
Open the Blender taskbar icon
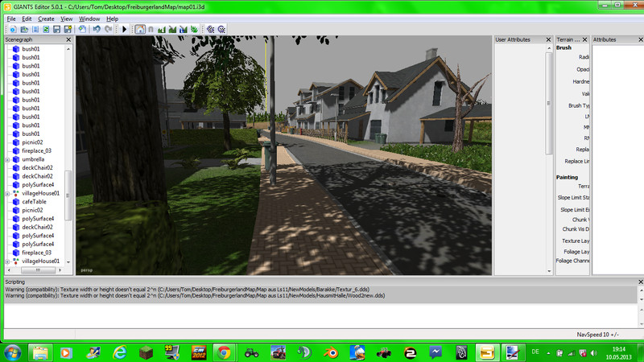click(331, 352)
